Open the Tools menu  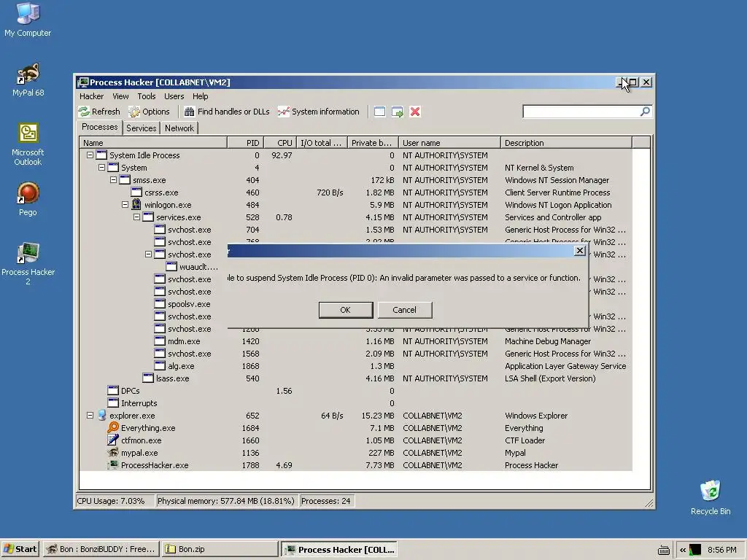pos(146,96)
